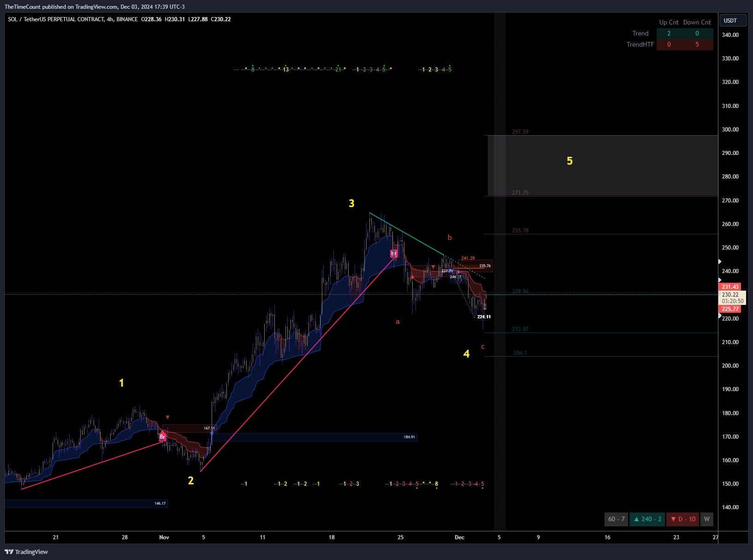This screenshot has height=560, width=753.
Task: Toggle the Trend row in the Up/Down counter
Action: click(669, 33)
